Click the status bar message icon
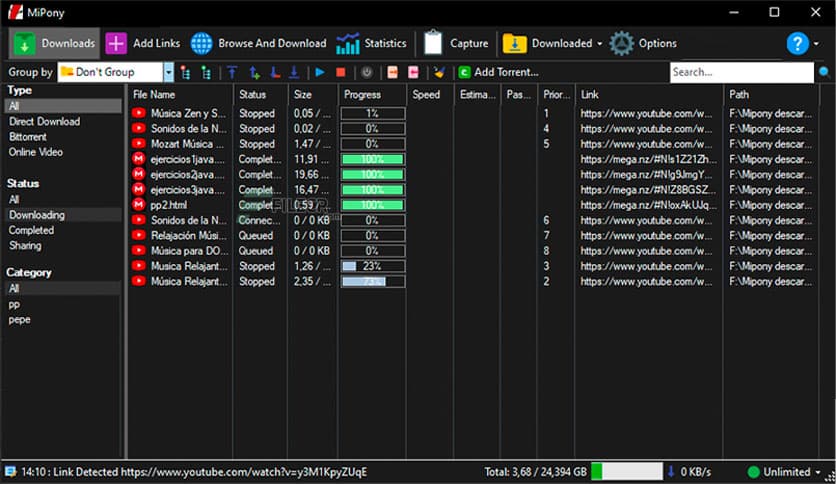The image size is (836, 484). (x=10, y=472)
